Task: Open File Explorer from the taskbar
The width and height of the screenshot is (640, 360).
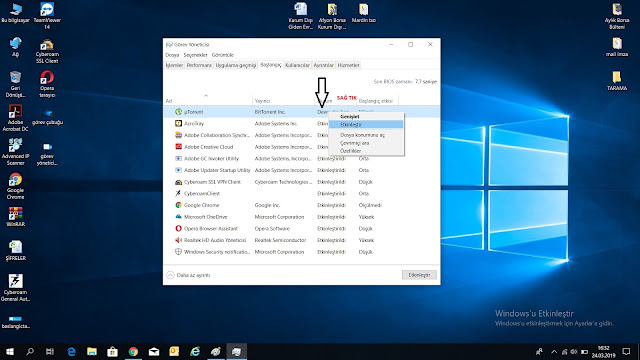Action: [x=92, y=351]
